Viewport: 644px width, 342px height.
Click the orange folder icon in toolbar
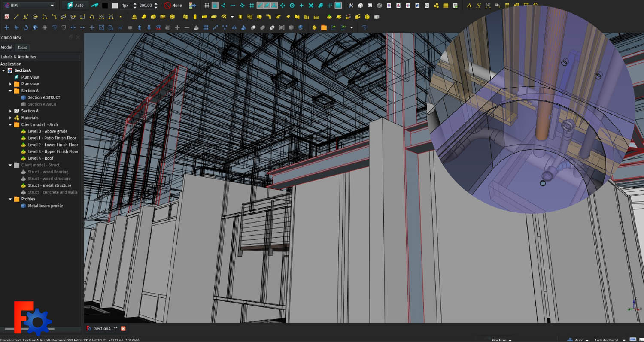[324, 27]
